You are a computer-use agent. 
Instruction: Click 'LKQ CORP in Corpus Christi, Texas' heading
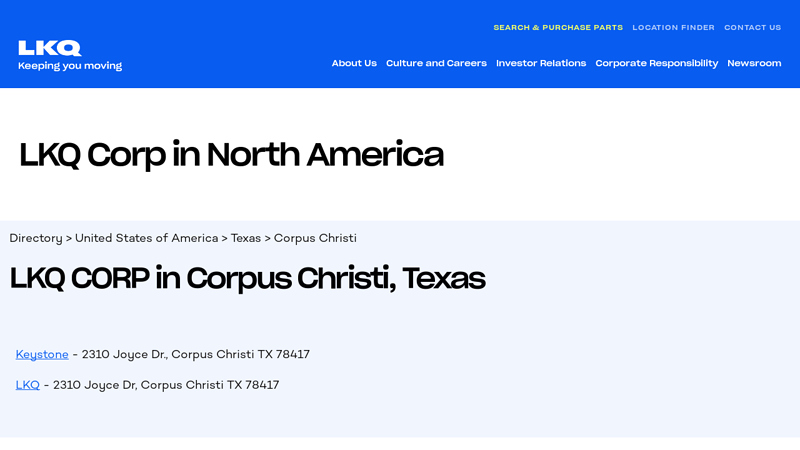coord(247,278)
